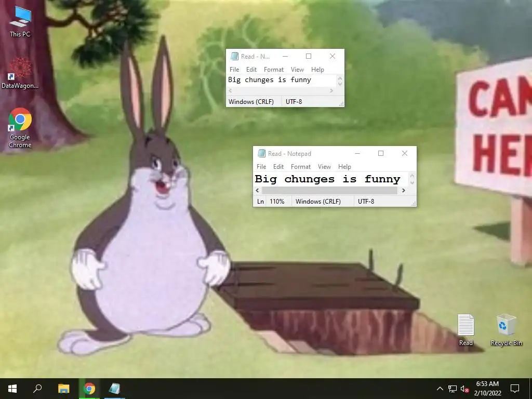Click Windows (CRLF) in small Read window status
The height and width of the screenshot is (399, 532).
coord(251,102)
